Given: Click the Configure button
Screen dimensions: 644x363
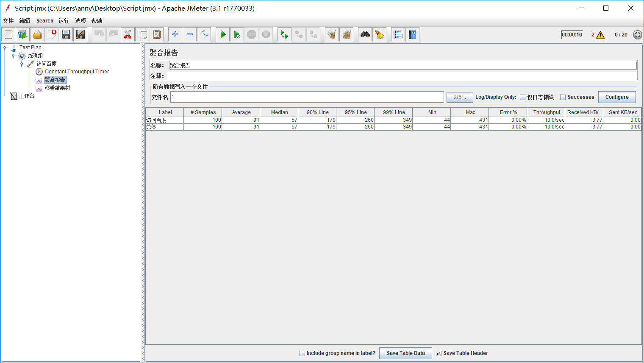Looking at the screenshot, I should [617, 97].
